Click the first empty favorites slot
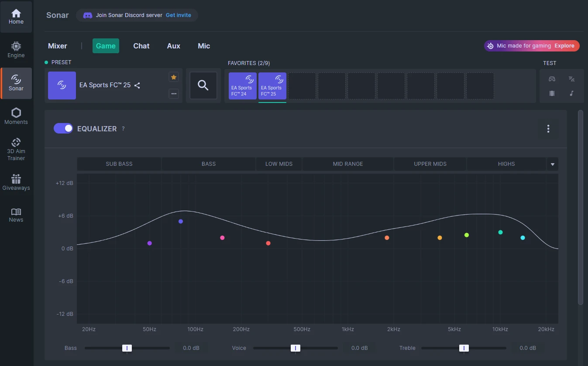 point(302,86)
